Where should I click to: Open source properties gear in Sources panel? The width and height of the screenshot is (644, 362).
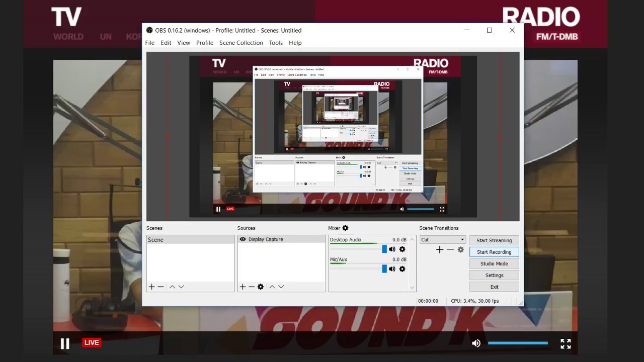pyautogui.click(x=261, y=287)
